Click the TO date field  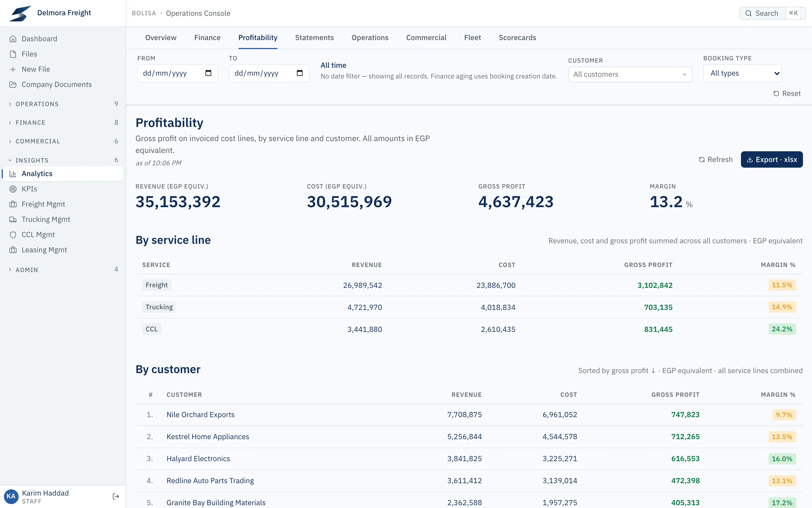(269, 73)
